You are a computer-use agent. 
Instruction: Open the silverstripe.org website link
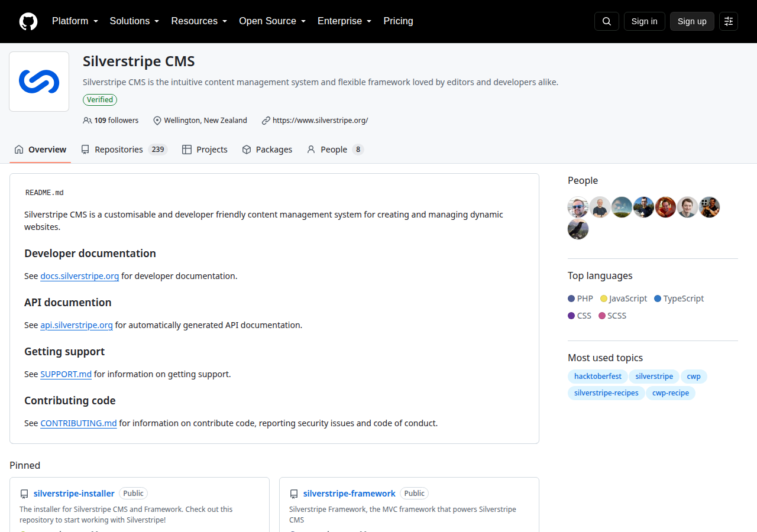(x=320, y=121)
